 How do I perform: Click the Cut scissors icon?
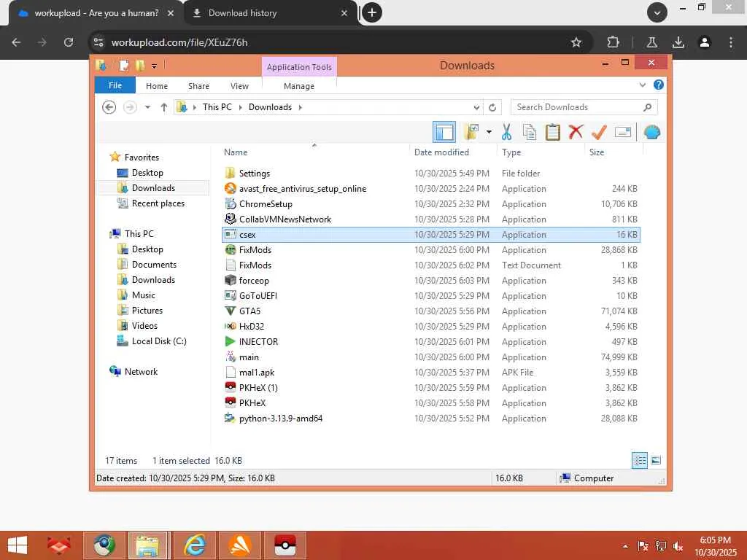506,132
